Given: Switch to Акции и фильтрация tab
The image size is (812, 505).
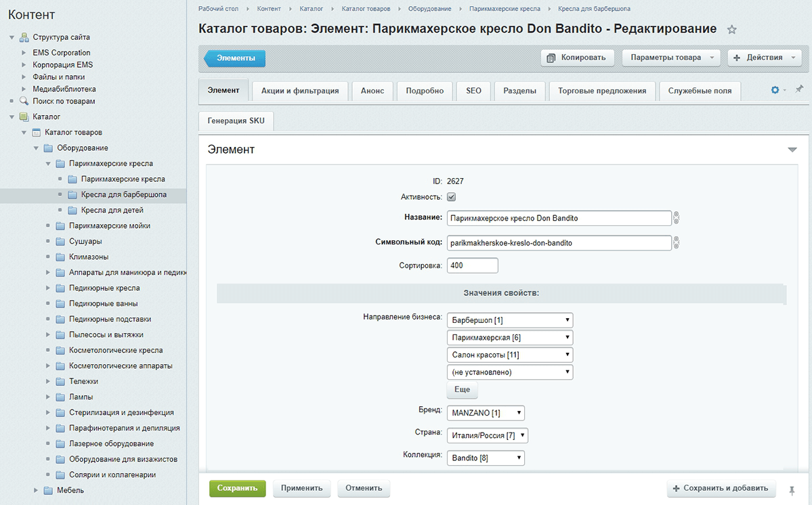Looking at the screenshot, I should [300, 91].
